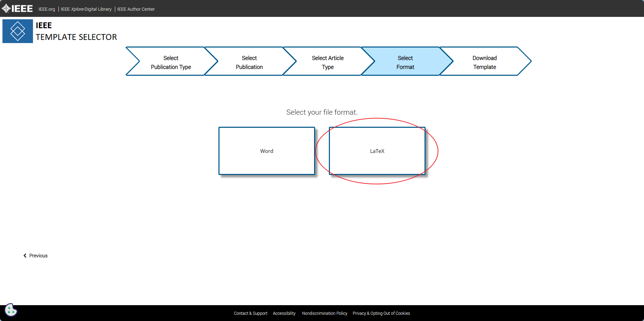Open IEEE Xplore Digital Library link
The image size is (644, 321).
coord(86,9)
